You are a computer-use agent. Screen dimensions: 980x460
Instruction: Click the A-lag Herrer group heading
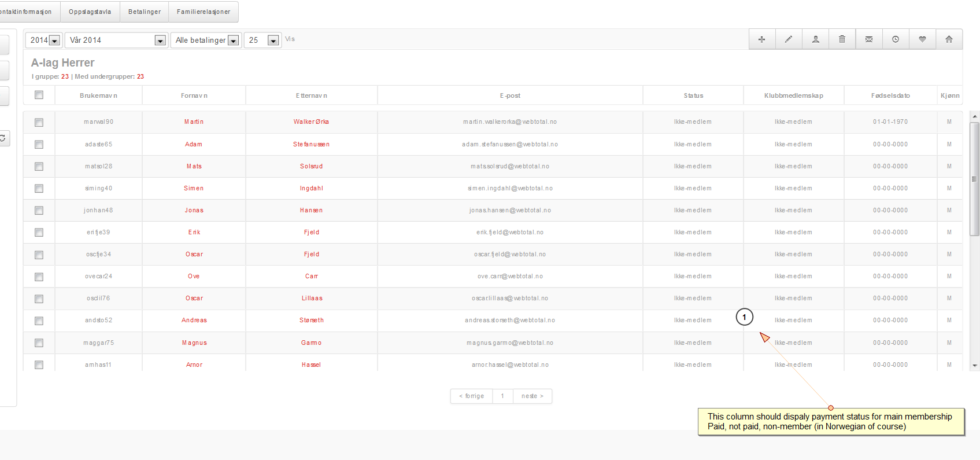(63, 62)
